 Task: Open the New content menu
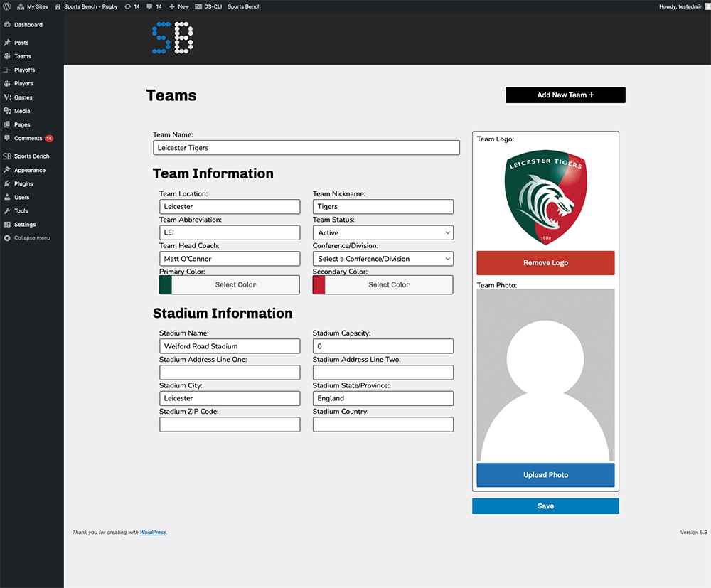click(x=178, y=6)
